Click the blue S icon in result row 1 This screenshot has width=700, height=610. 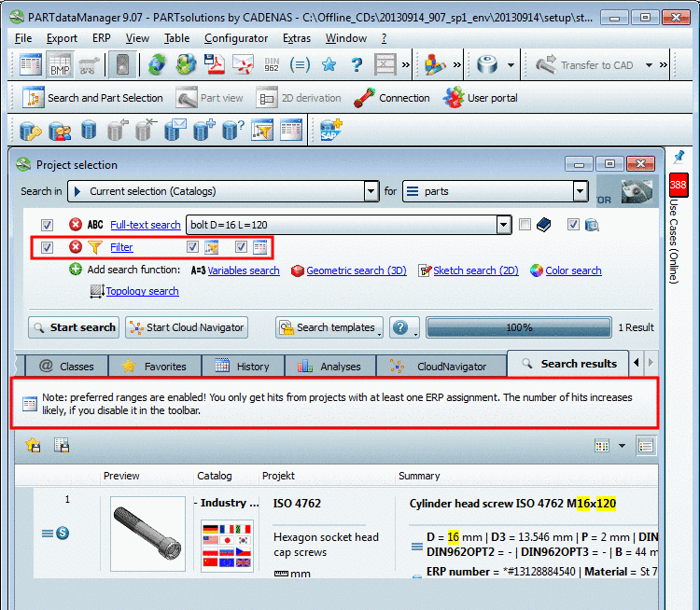point(63,533)
